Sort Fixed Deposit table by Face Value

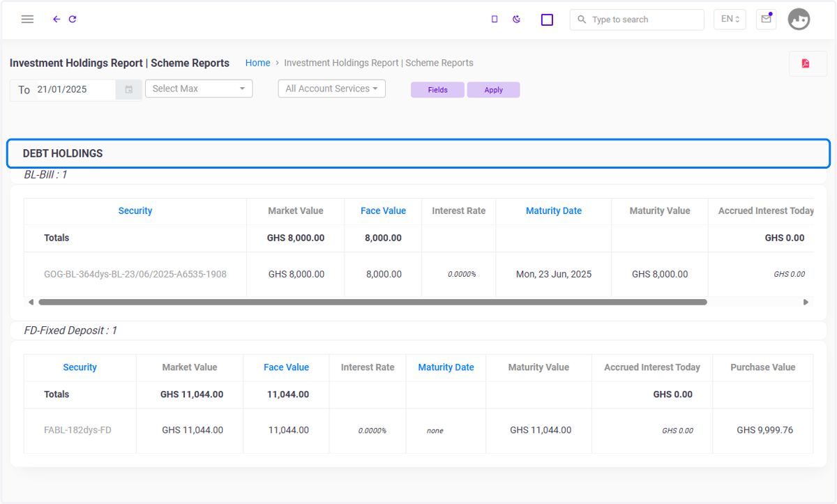(286, 367)
